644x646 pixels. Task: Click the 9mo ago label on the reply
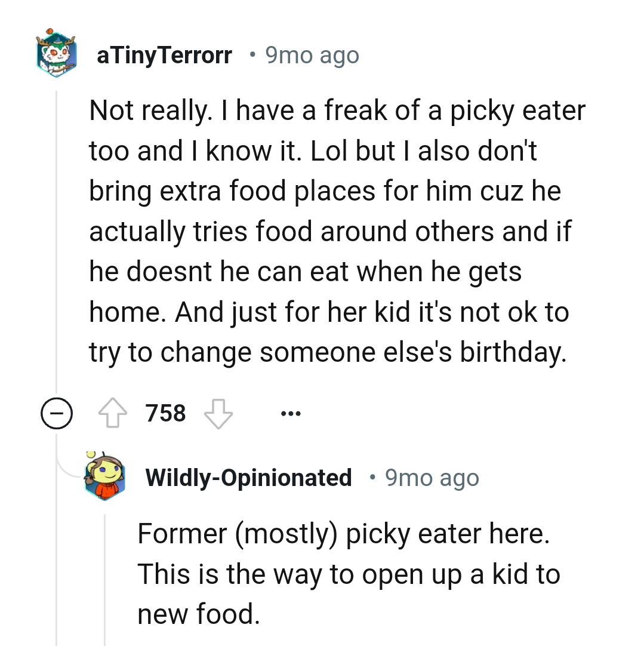click(431, 477)
